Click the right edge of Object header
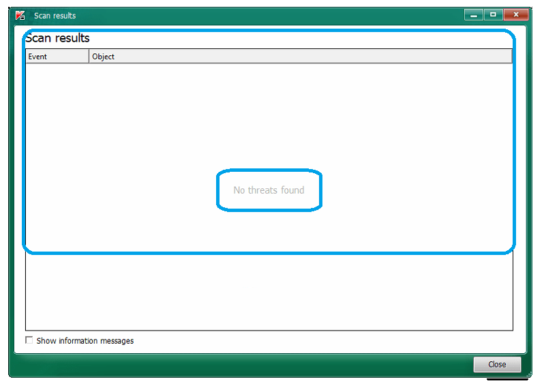The width and height of the screenshot is (544, 392). [511, 57]
